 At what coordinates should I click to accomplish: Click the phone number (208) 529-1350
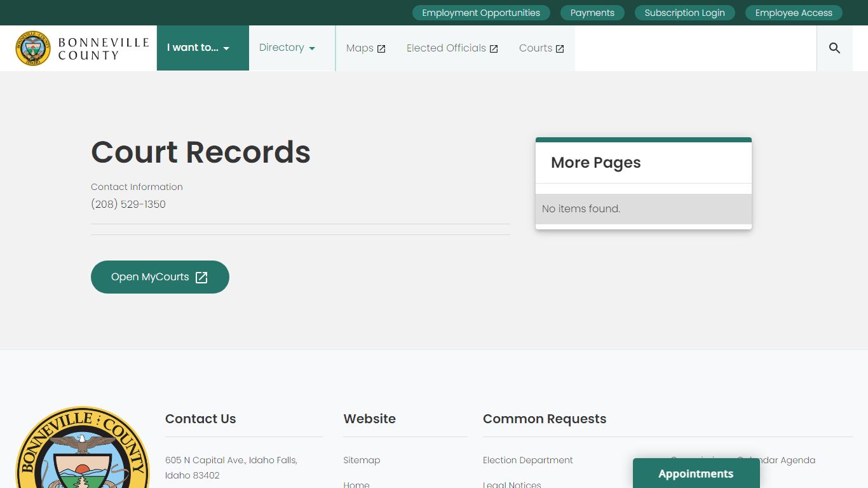click(128, 204)
